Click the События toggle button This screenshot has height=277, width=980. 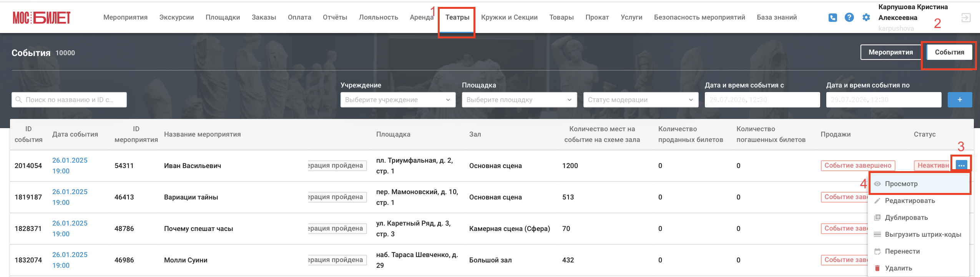[x=949, y=52]
